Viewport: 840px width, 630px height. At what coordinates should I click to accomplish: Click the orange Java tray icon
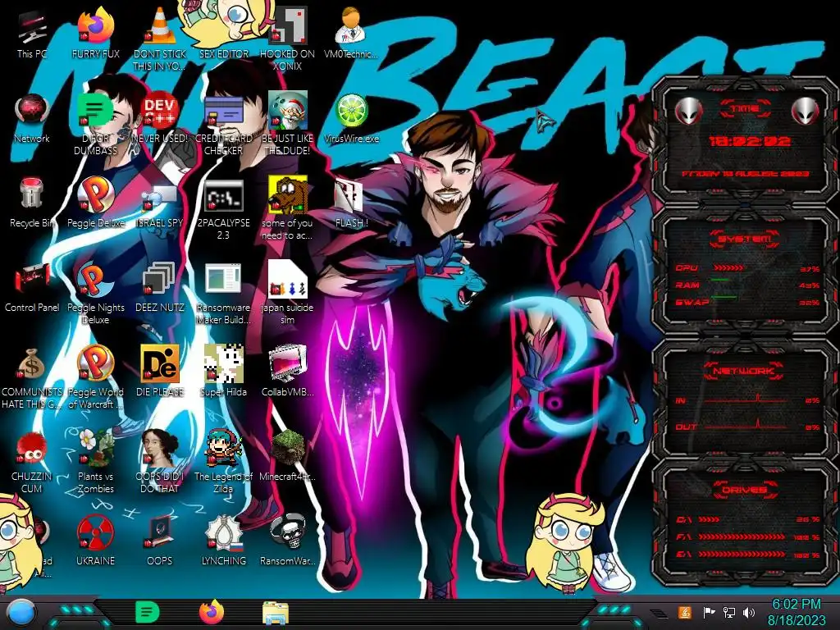pos(685,612)
